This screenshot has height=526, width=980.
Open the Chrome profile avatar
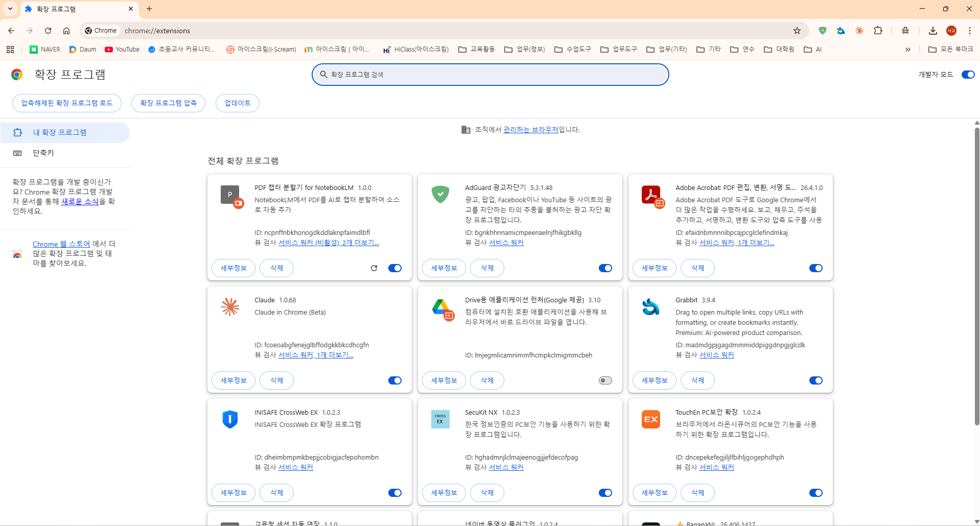coord(951,31)
